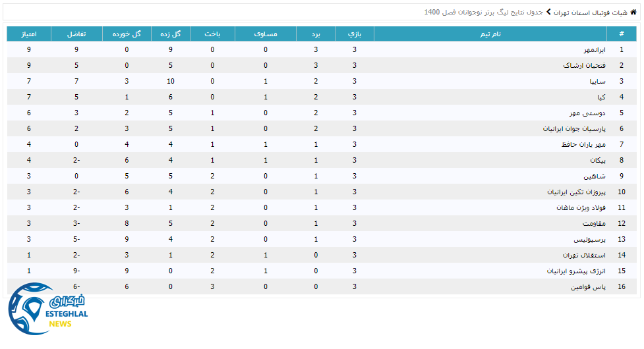Select the سایپا team name

tap(597, 82)
